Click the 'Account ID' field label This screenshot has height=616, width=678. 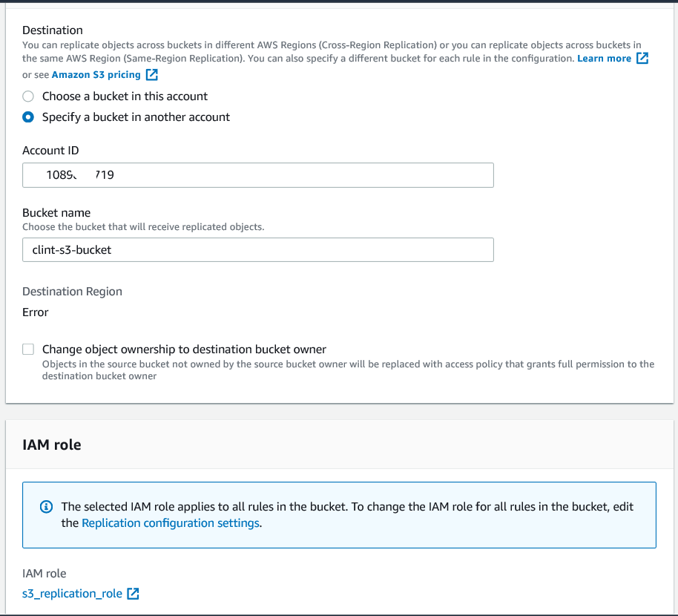pos(50,151)
